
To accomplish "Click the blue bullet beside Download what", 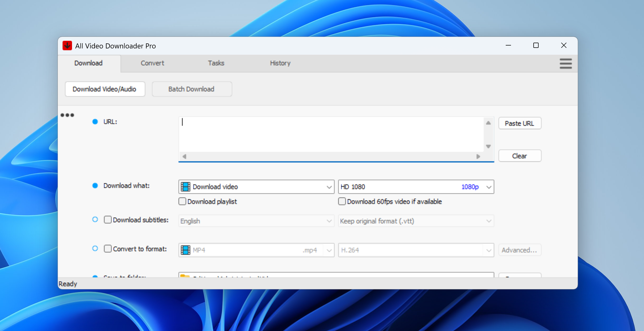I will [95, 185].
